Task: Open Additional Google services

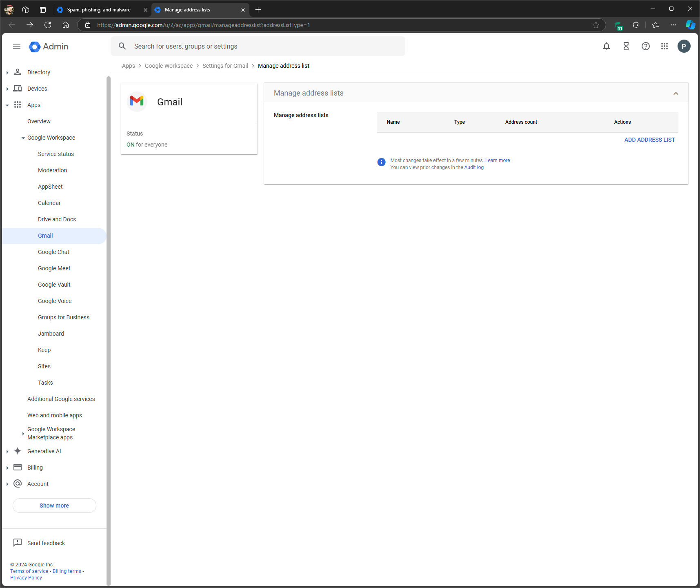Action: [61, 399]
